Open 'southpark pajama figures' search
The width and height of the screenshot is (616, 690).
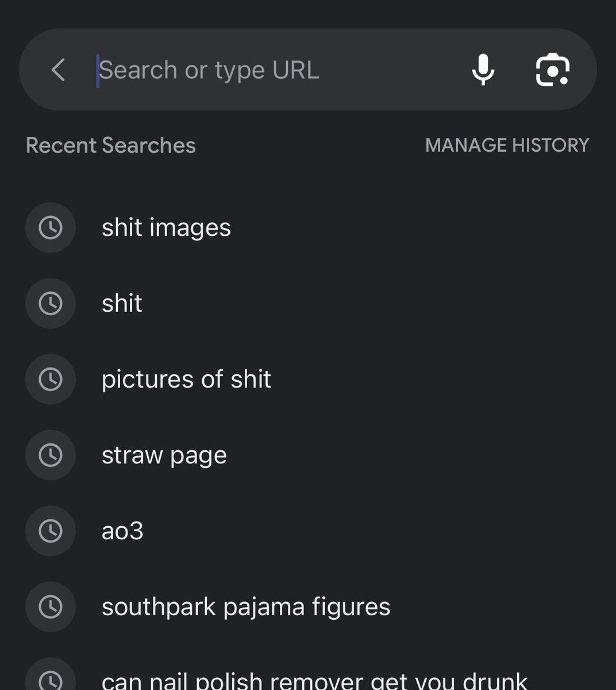coord(308,607)
